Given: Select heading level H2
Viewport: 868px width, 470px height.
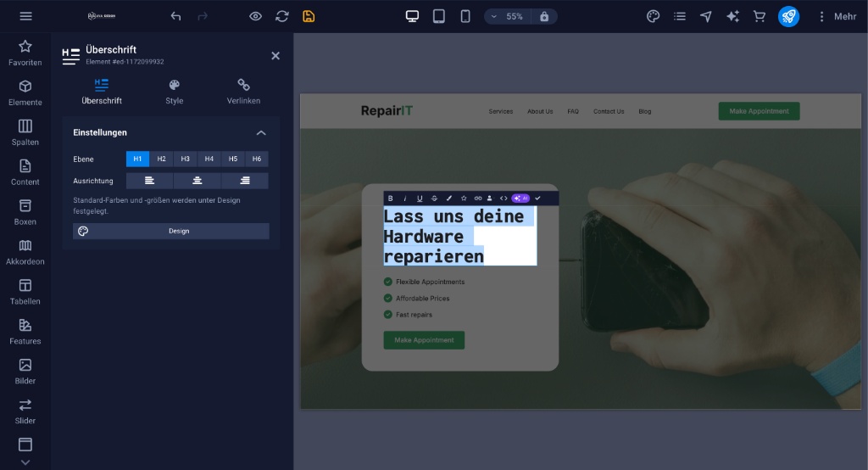Looking at the screenshot, I should tap(161, 159).
